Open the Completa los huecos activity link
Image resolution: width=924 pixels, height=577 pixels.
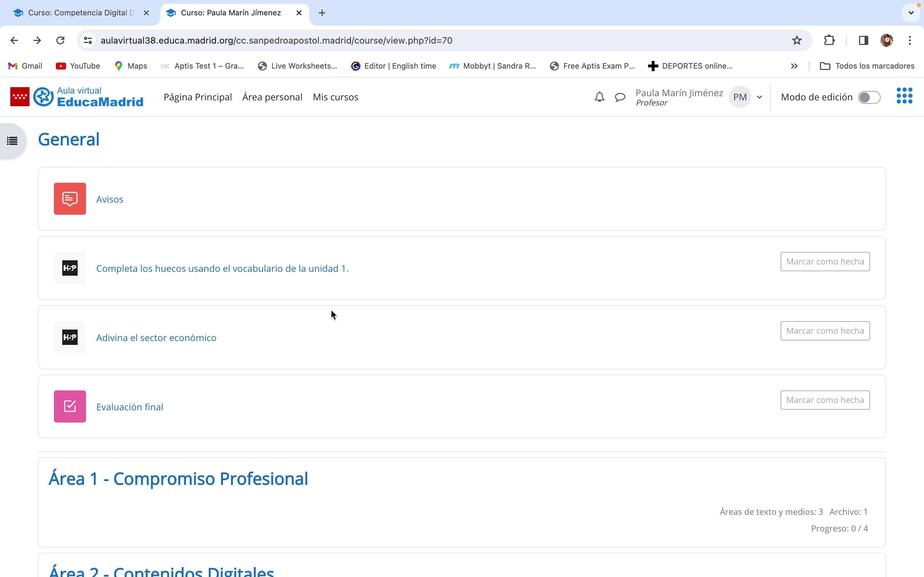(222, 269)
